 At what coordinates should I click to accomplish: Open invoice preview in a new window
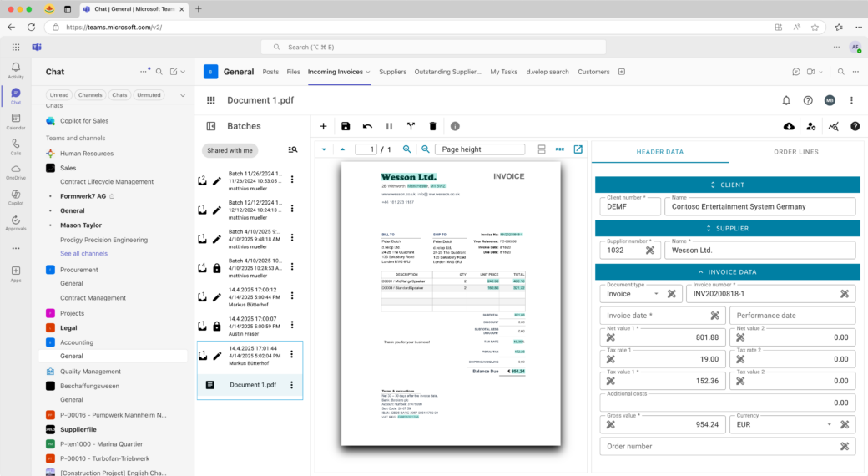coord(578,149)
